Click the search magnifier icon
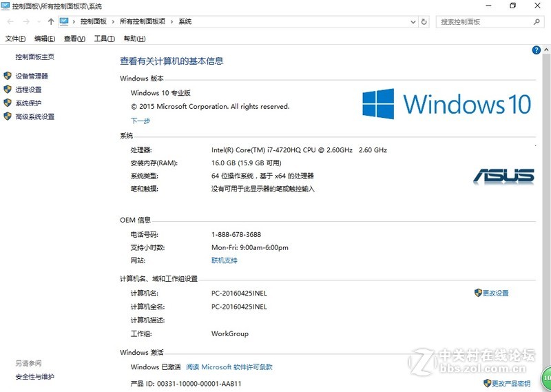This screenshot has height=392, width=551. pyautogui.click(x=537, y=22)
